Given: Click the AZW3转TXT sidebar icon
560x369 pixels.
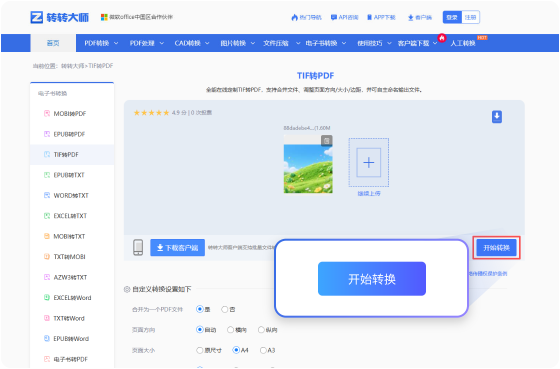Looking at the screenshot, I should pyautogui.click(x=47, y=277).
